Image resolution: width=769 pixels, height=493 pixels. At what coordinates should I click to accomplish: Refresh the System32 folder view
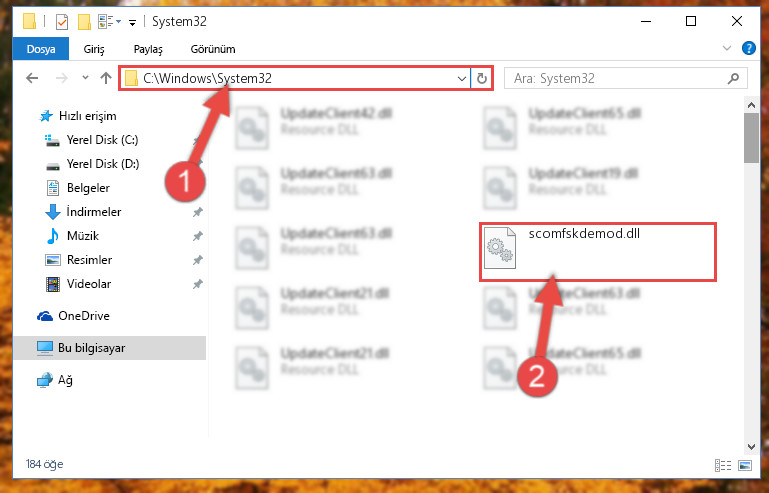pyautogui.click(x=482, y=78)
